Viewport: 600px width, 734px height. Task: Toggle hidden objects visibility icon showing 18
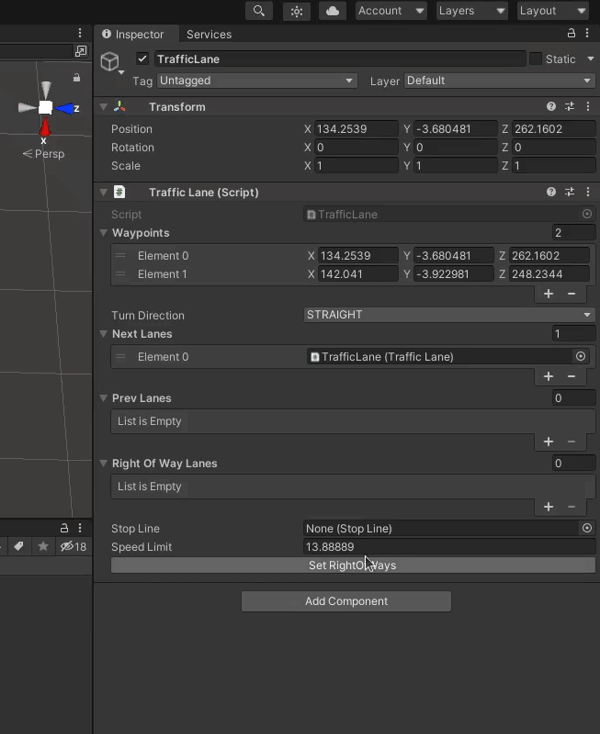click(72, 546)
